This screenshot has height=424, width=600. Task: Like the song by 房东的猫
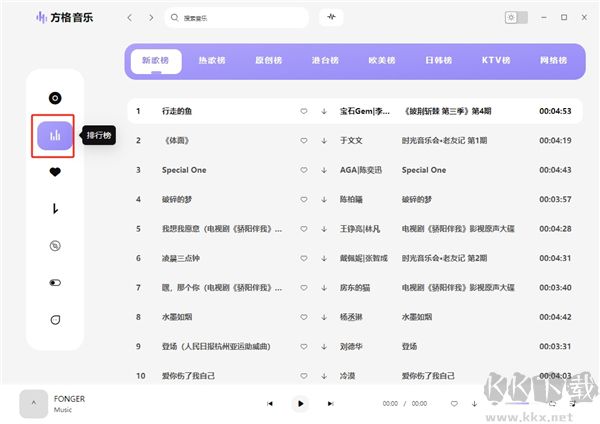304,288
